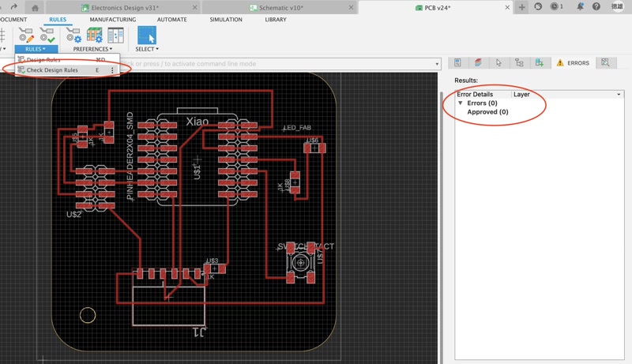Open the user account avatar
The height and width of the screenshot is (364, 632).
617,6
